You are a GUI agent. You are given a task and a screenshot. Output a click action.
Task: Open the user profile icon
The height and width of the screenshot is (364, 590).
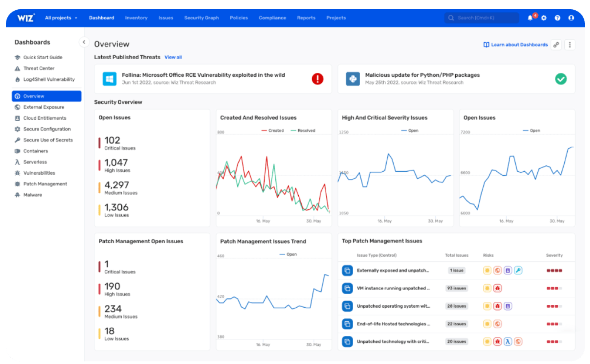[x=571, y=18]
